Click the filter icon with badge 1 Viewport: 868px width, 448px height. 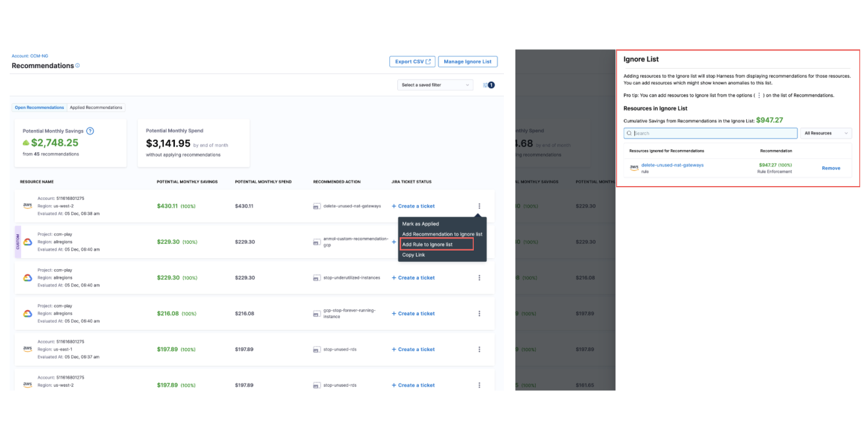click(488, 85)
